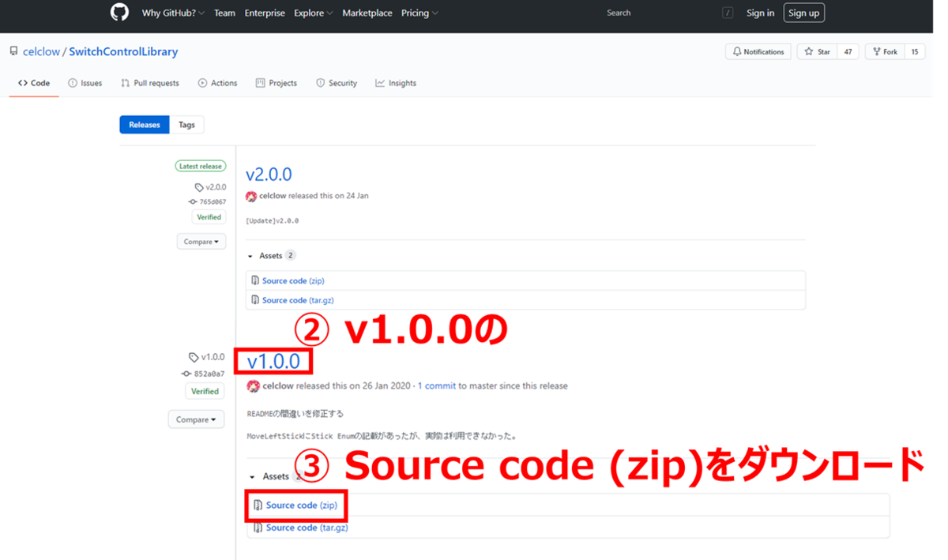Open the v1.0.0 release title
The height and width of the screenshot is (560, 948).
coord(273,362)
